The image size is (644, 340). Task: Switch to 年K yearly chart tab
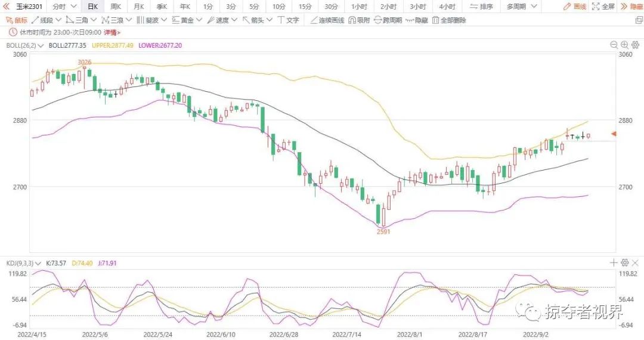click(x=185, y=7)
